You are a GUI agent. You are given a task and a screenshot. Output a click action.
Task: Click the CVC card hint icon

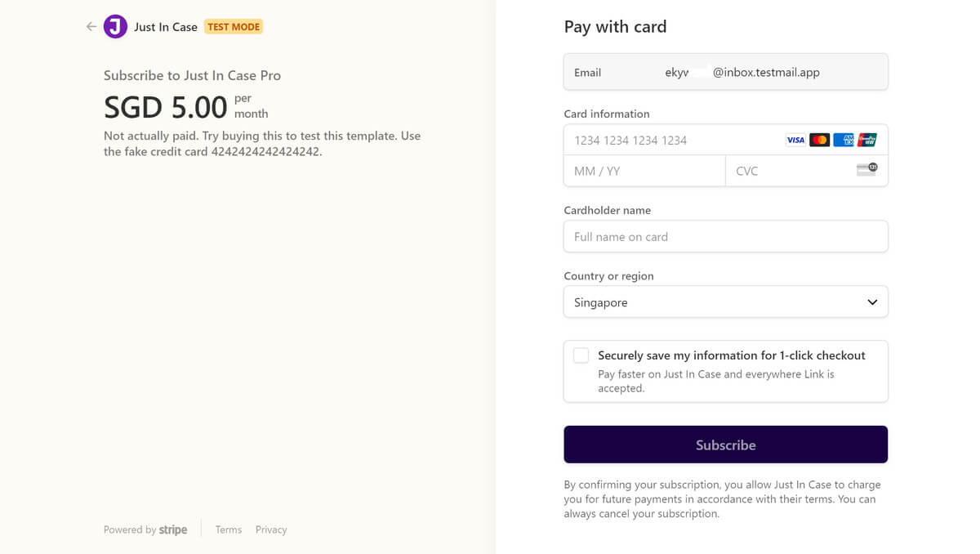tap(866, 170)
